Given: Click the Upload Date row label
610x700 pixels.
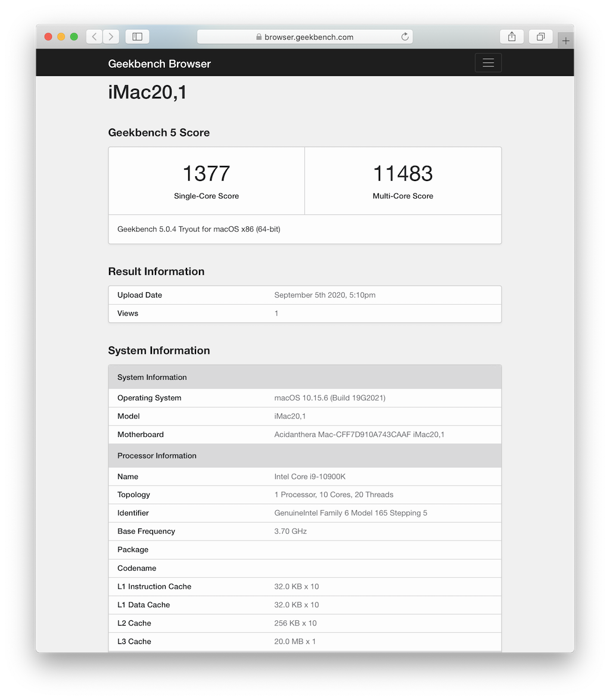Looking at the screenshot, I should [139, 295].
